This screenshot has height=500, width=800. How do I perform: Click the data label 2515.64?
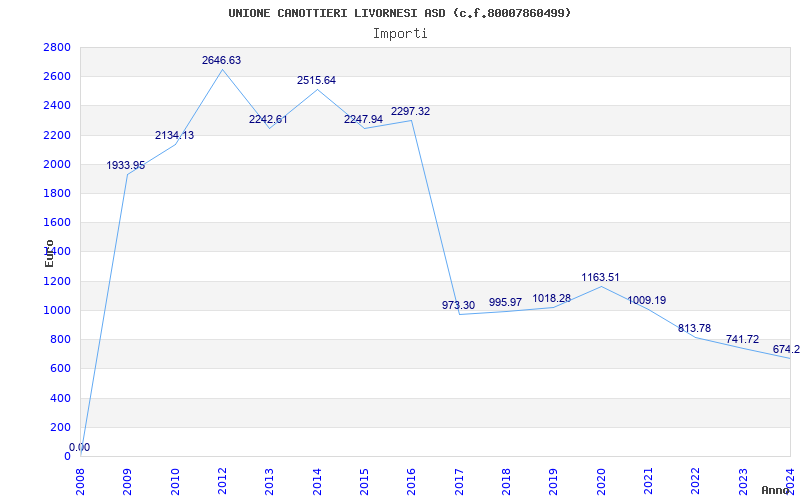pyautogui.click(x=316, y=80)
